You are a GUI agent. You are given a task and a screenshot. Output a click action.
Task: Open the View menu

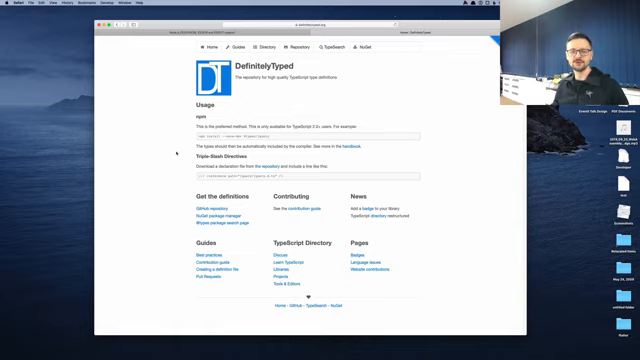[53, 2]
